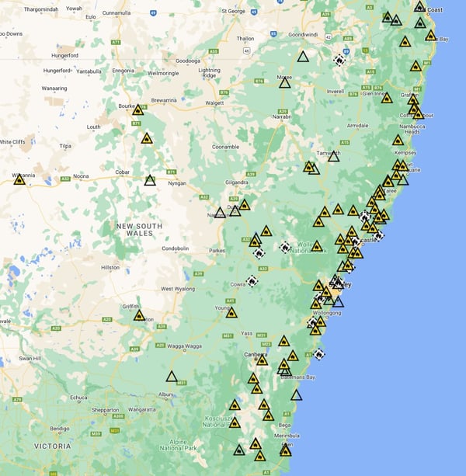Click the fire marker at Canberra
The height and width of the screenshot is (476, 466).
pos(262,360)
